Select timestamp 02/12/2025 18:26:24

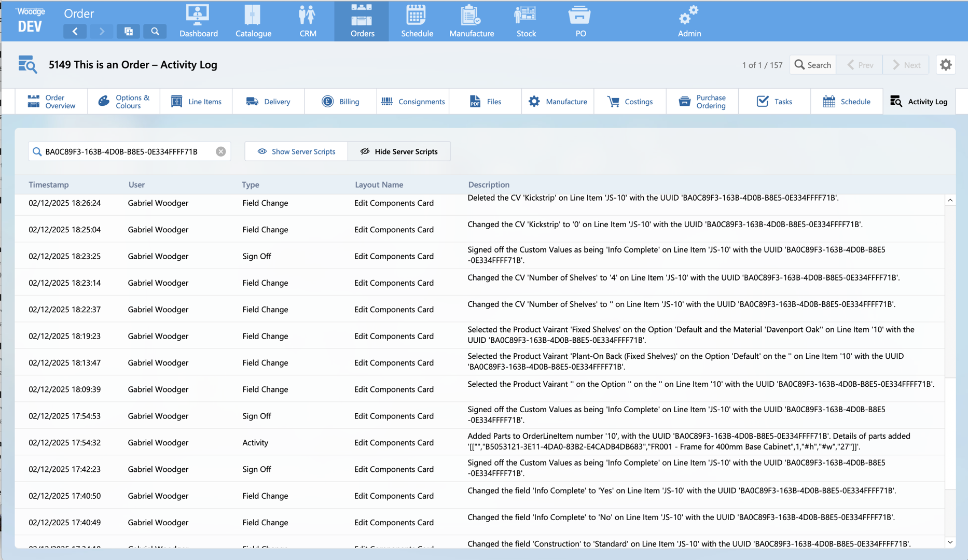65,203
